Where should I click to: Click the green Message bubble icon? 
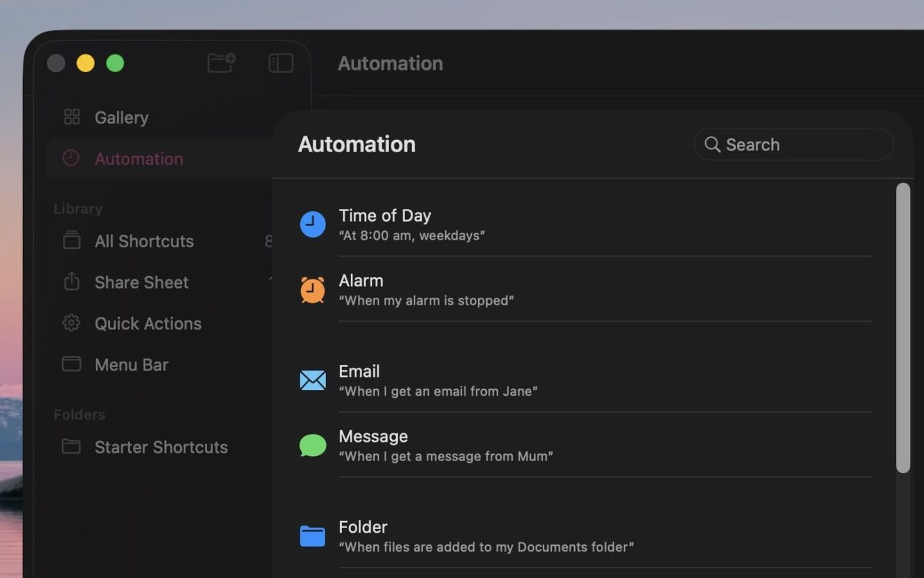click(312, 445)
